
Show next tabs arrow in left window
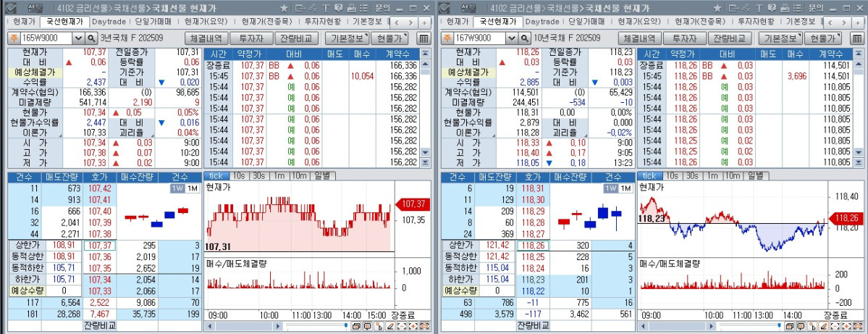[410, 22]
